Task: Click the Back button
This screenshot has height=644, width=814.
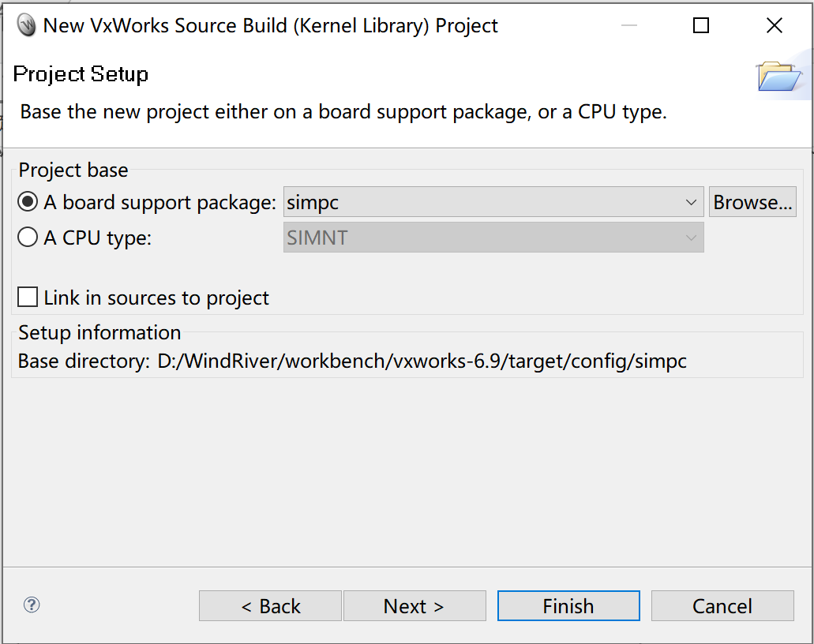Action: [x=269, y=605]
